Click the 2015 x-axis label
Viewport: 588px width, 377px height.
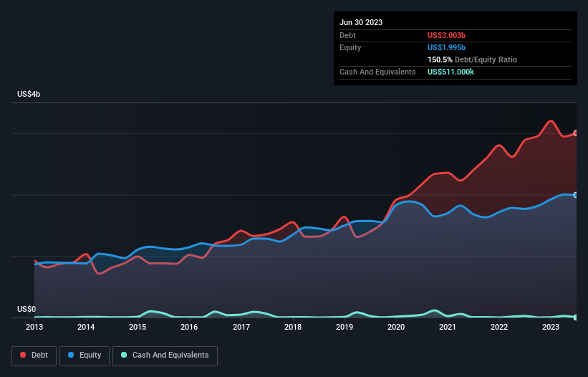138,327
